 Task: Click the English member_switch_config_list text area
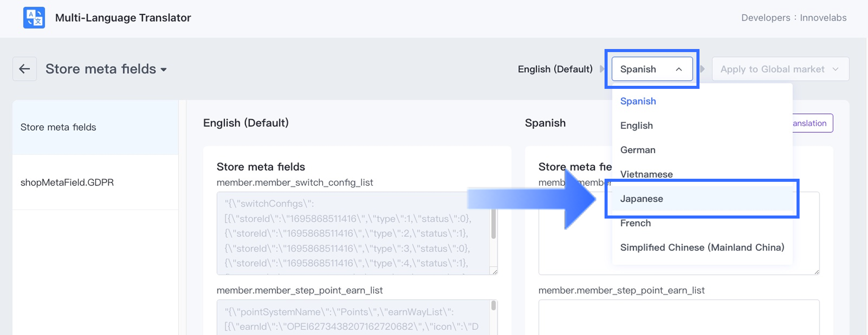coord(352,233)
